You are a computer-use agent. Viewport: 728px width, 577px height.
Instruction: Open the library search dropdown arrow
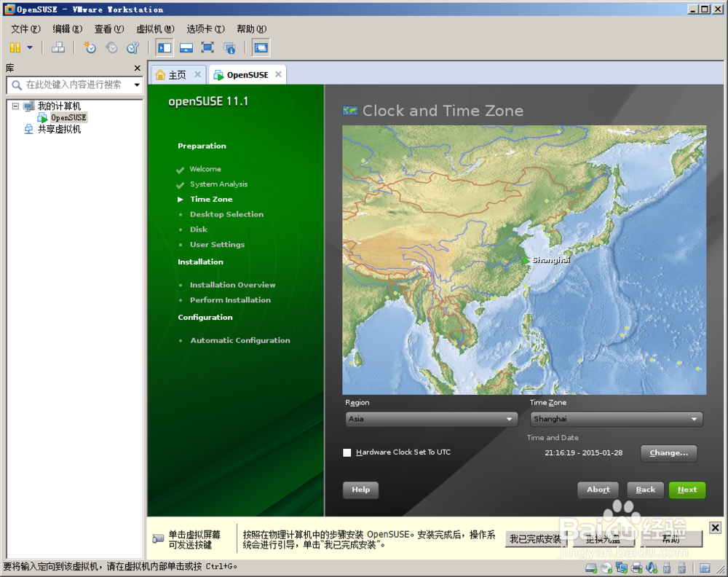[x=137, y=85]
